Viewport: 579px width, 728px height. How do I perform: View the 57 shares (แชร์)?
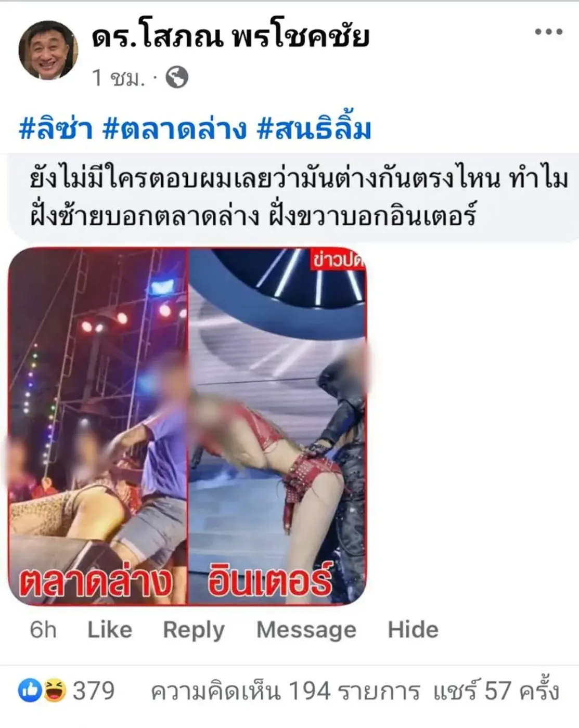(496, 691)
